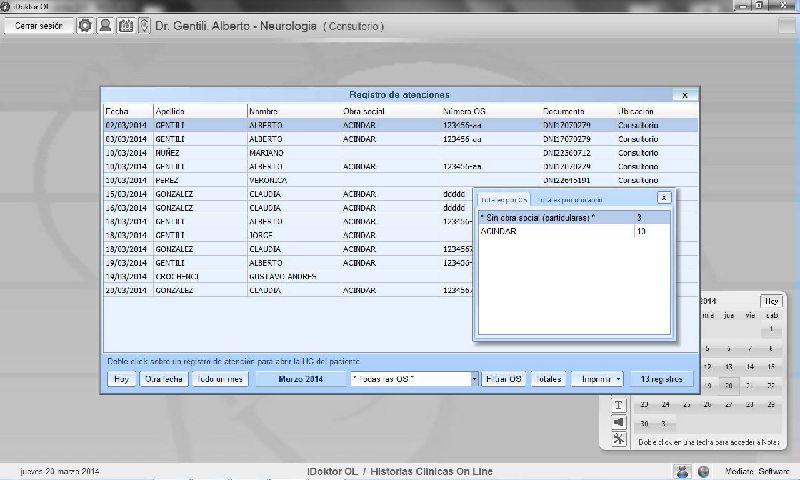Click the Totales button
Image resolution: width=800 pixels, height=480 pixels.
coord(548,379)
